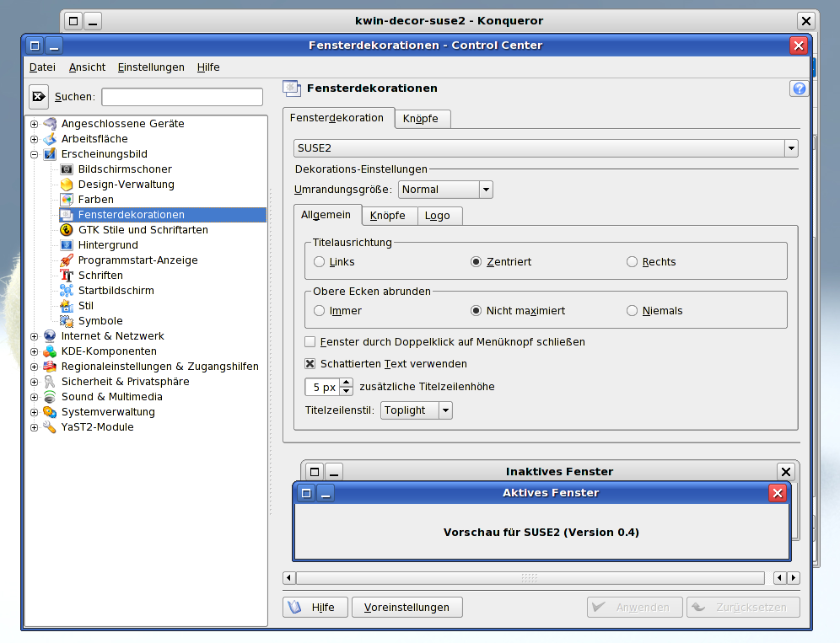The image size is (840, 643).
Task: Click into the Suchen search field
Action: pos(182,97)
